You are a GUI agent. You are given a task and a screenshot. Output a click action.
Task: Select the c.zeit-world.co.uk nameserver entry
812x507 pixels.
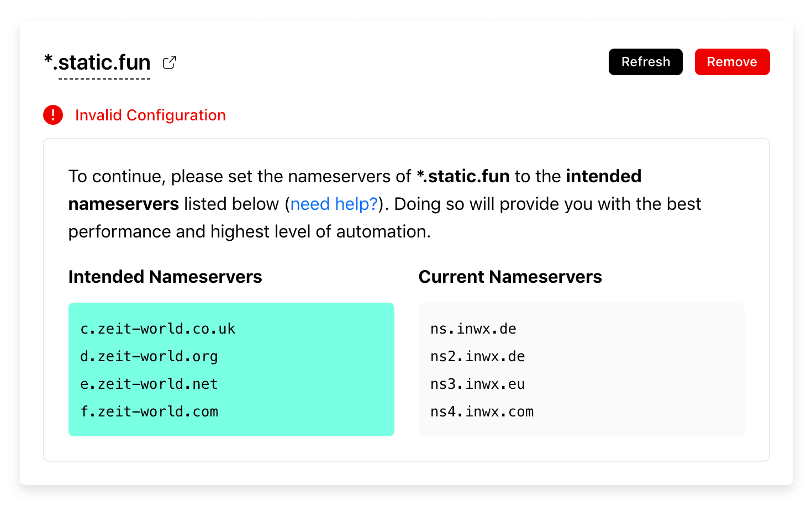click(x=157, y=329)
